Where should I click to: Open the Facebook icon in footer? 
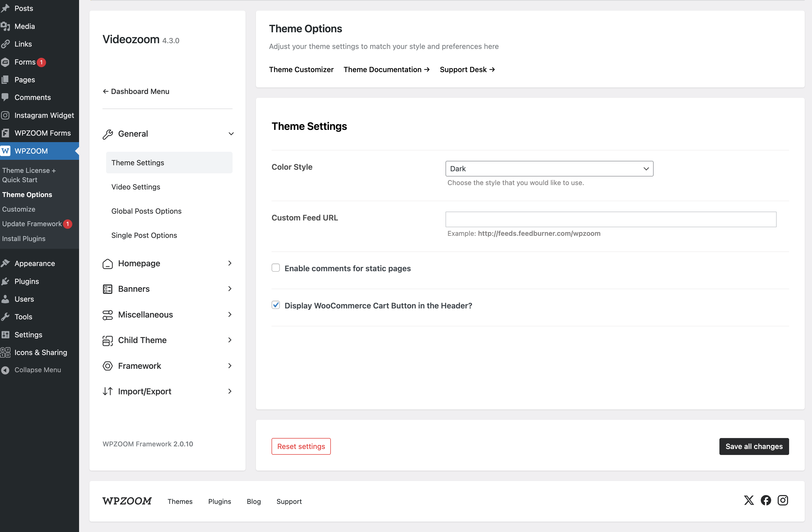[x=766, y=500]
